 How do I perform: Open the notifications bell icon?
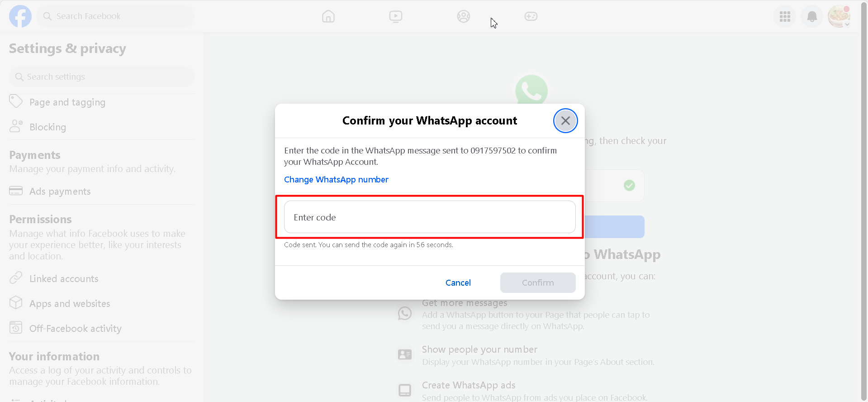[812, 17]
